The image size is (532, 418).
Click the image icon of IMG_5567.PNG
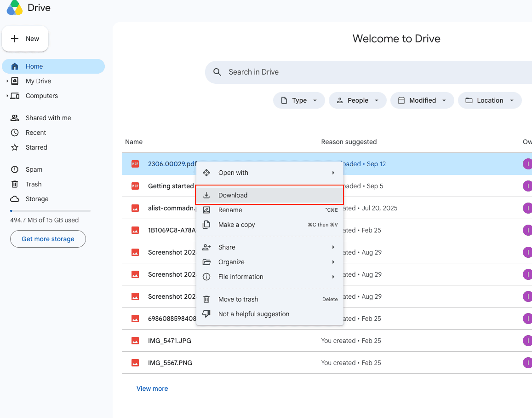135,363
